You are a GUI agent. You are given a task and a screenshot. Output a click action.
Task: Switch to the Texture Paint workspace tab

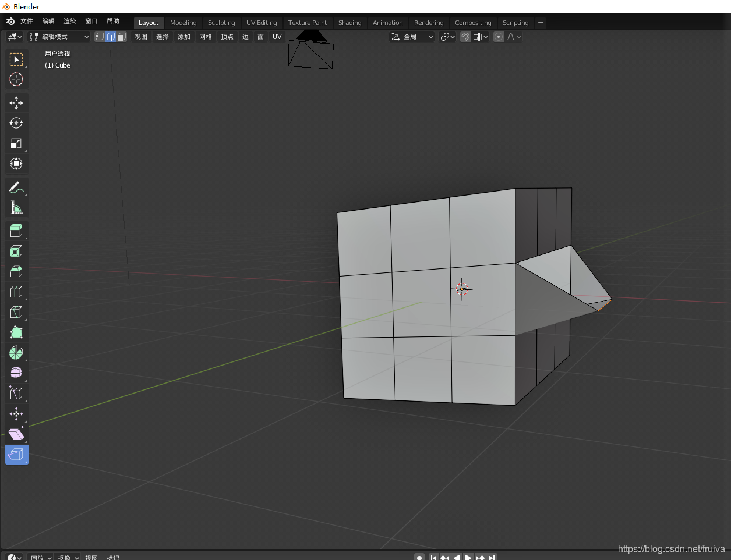click(308, 23)
